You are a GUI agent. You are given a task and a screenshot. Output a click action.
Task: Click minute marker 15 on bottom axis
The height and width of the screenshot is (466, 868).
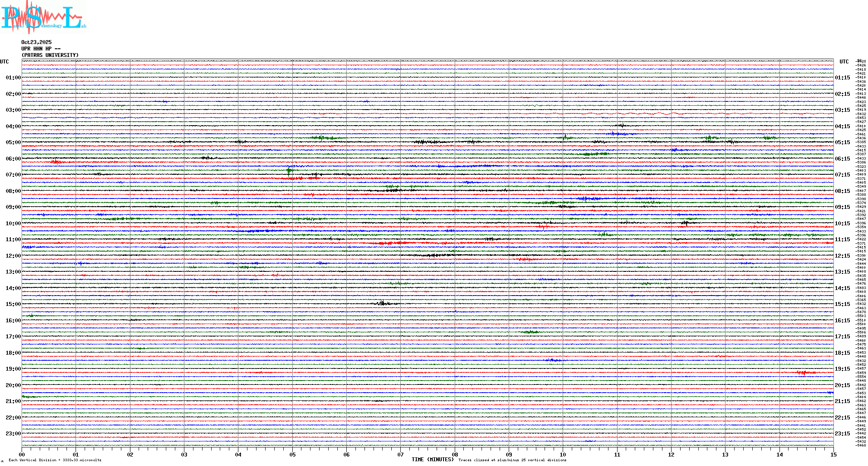click(x=833, y=454)
